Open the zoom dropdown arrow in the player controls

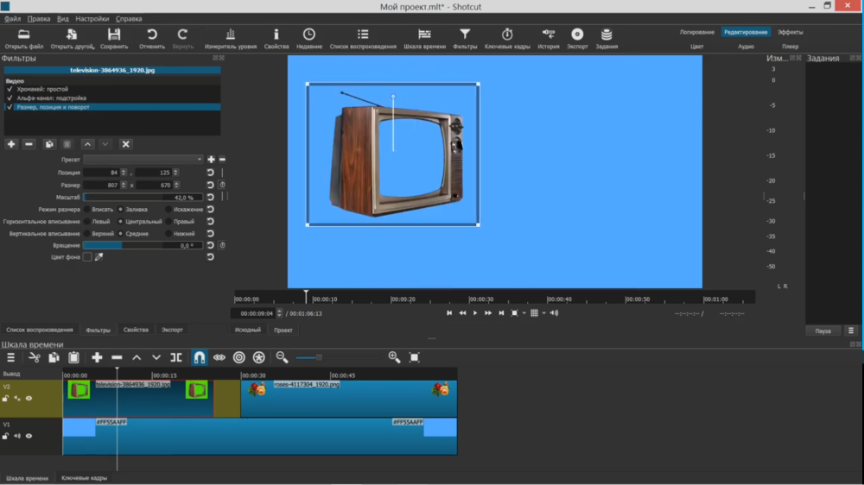click(x=523, y=313)
